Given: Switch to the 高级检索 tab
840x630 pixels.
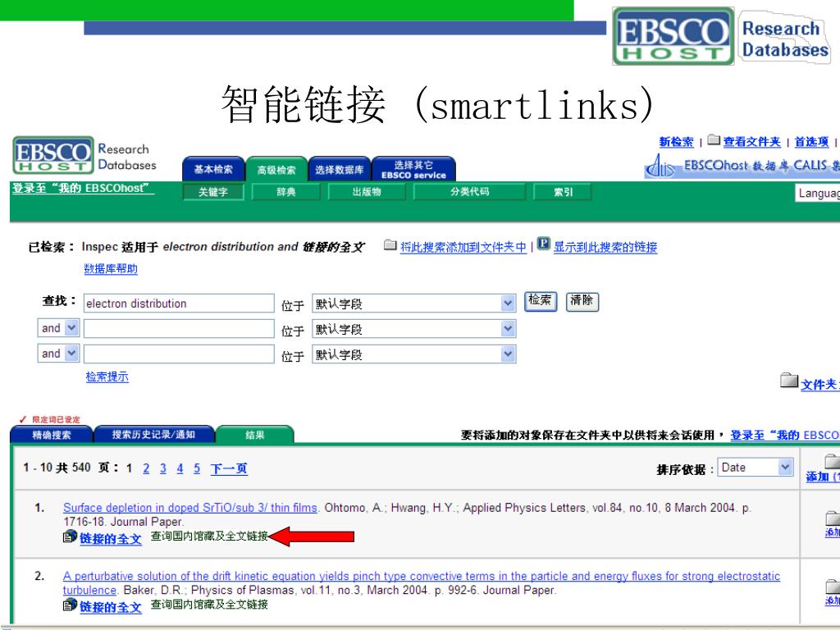Looking at the screenshot, I should tap(276, 170).
